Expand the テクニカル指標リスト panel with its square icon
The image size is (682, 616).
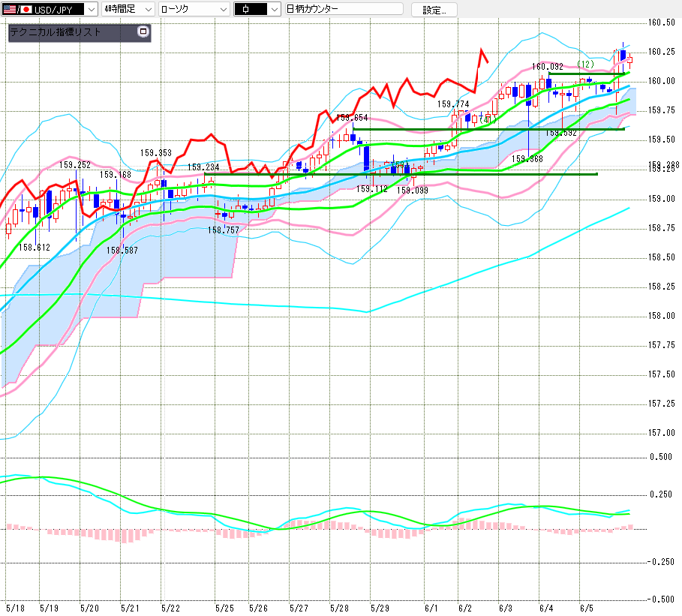143,32
